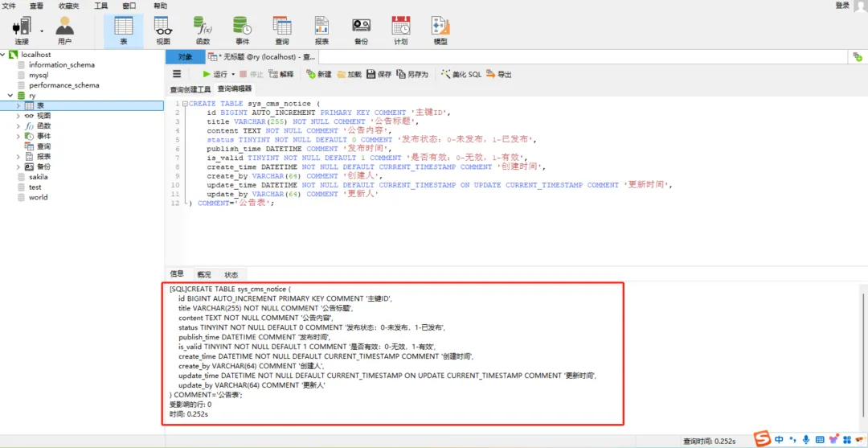Collapse the CREATE TABLE code fold marker

(x=185, y=104)
